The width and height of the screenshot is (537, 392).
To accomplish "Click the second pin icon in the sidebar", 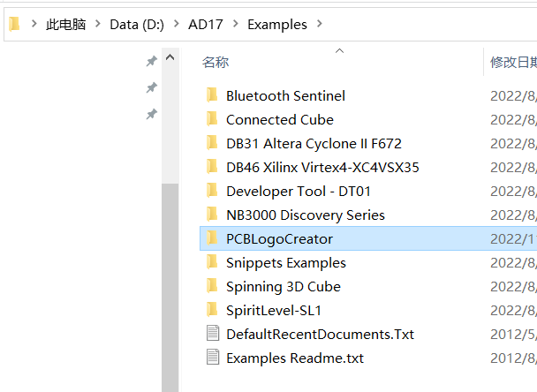I will (151, 87).
